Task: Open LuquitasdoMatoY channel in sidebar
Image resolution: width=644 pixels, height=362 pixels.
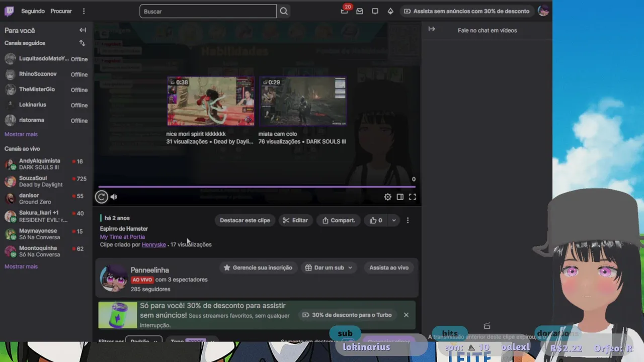Action: click(x=46, y=59)
